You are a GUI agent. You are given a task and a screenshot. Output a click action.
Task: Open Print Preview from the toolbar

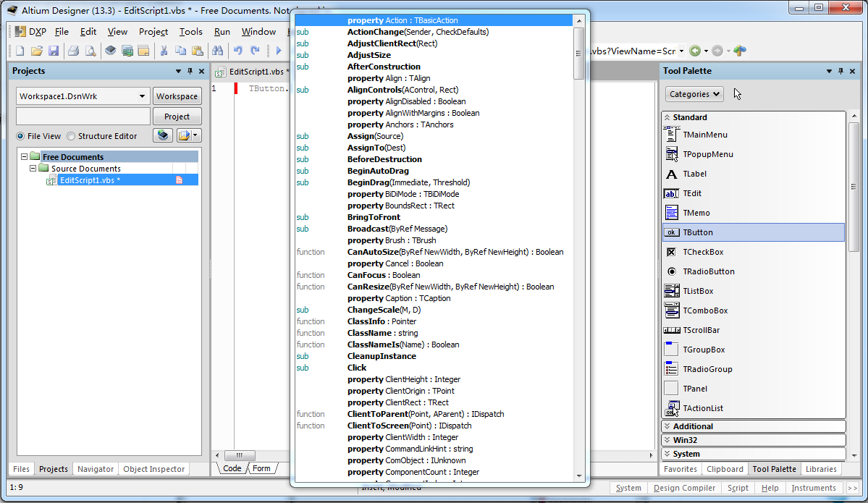pyautogui.click(x=90, y=51)
